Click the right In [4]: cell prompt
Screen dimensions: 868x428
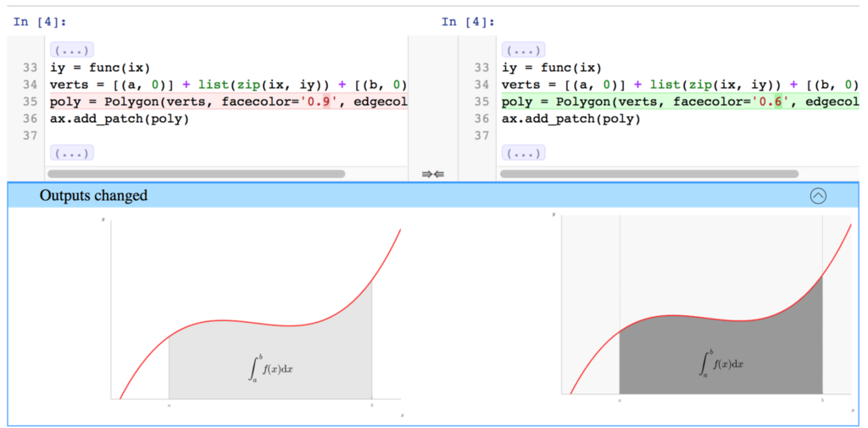(468, 22)
